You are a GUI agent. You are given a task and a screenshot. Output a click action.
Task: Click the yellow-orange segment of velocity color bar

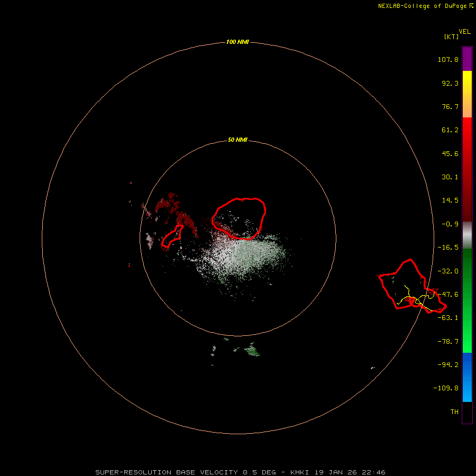pos(467,94)
